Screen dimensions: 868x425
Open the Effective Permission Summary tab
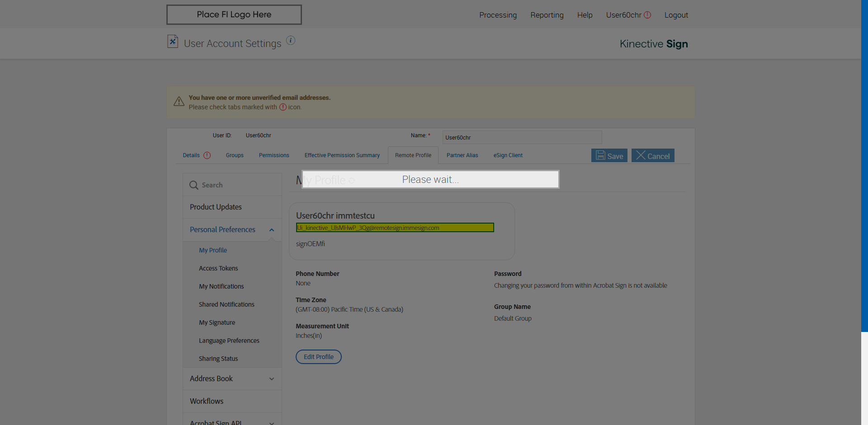[342, 155]
